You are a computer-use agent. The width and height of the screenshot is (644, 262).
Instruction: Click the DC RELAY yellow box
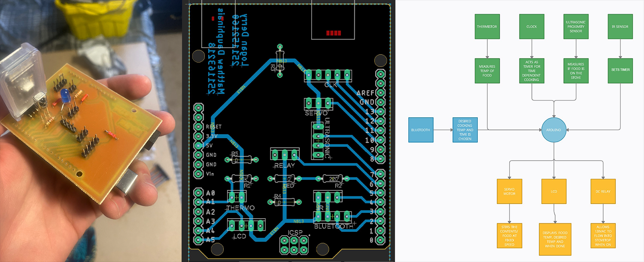coord(603,191)
